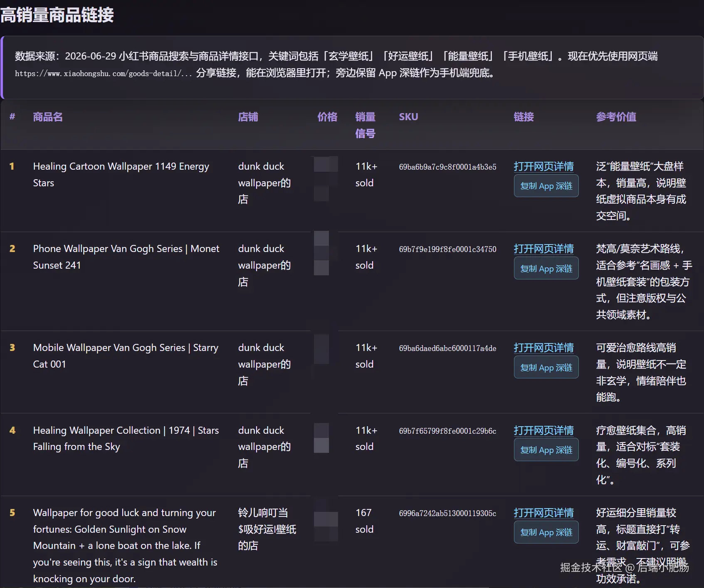Copy App deep link for Golden Sunlight wallpaper
Viewport: 704px width, 588px height.
(546, 532)
